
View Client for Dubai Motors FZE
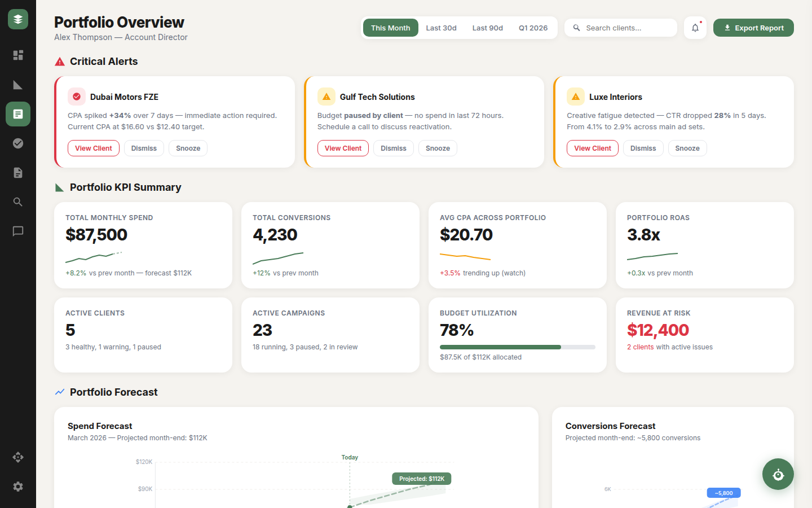point(94,148)
